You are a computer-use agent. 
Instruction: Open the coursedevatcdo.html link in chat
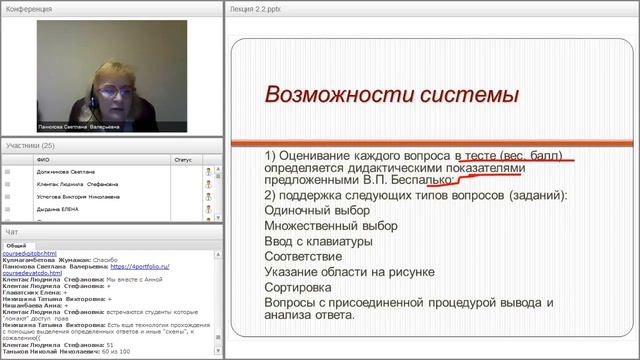pyautogui.click(x=32, y=273)
